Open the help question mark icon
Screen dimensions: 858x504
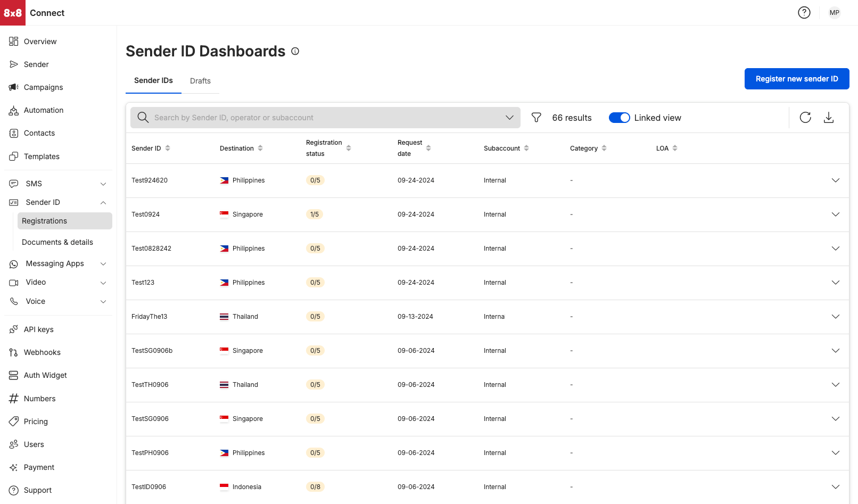tap(804, 12)
